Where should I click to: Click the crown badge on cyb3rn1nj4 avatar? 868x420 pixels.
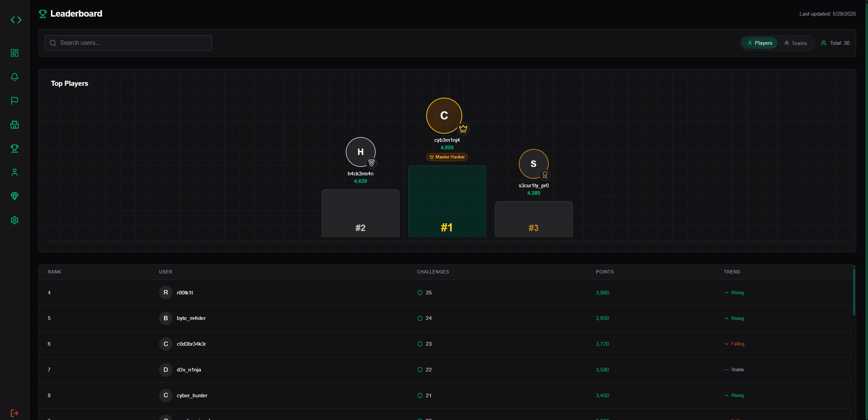(463, 129)
